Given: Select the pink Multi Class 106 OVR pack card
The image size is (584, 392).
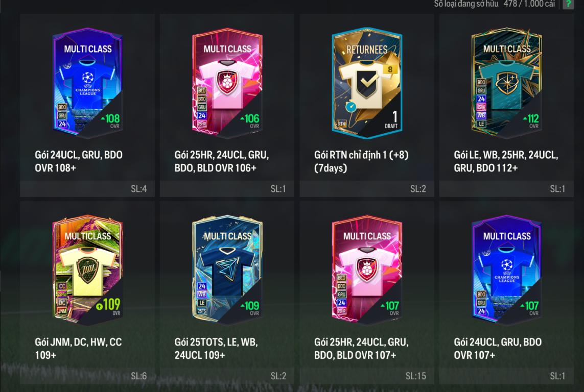Looking at the screenshot, I should pos(227,82).
